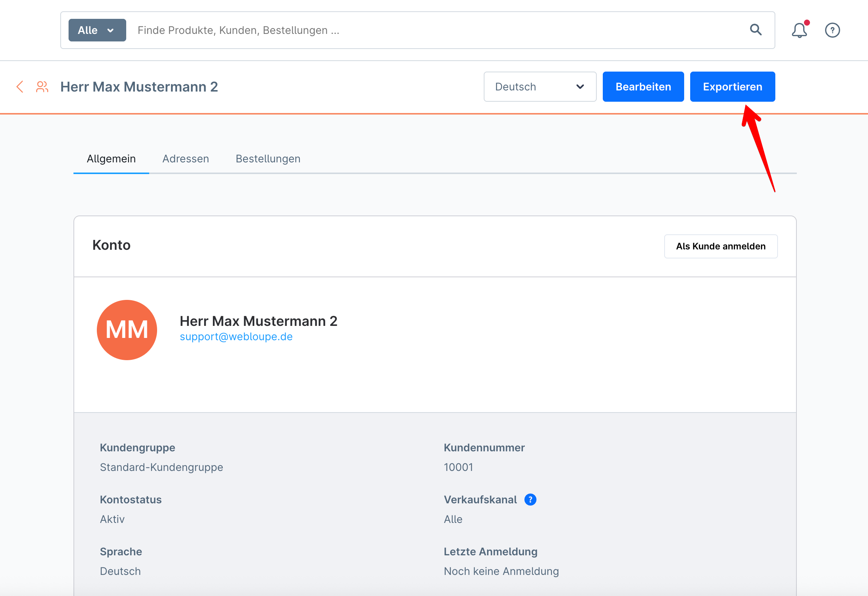Select the Allgemein tab
This screenshot has height=596, width=868.
tap(111, 159)
